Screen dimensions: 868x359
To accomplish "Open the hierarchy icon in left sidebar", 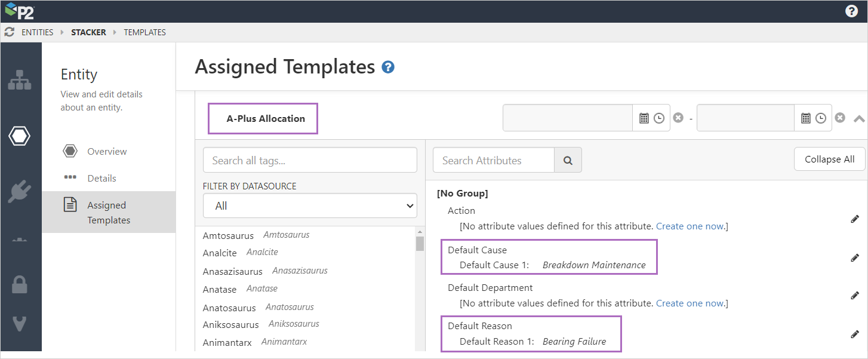I will coord(20,81).
